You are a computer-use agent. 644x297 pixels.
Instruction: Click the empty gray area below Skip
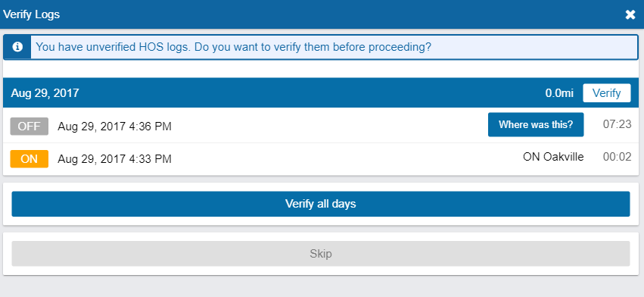coord(322,286)
